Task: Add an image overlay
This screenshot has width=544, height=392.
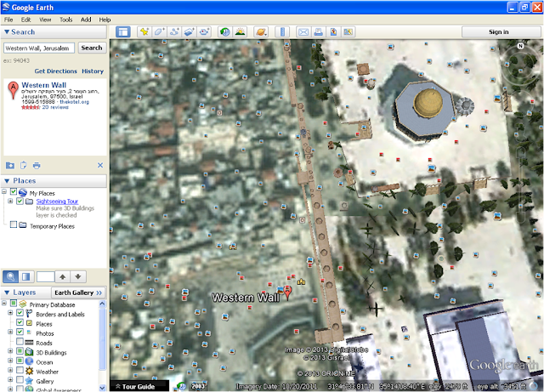Action: (189, 32)
